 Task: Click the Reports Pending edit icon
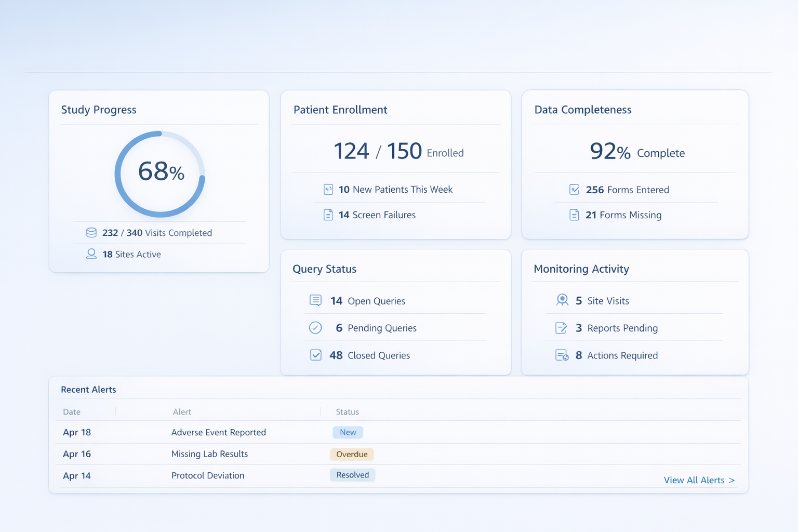click(561, 328)
